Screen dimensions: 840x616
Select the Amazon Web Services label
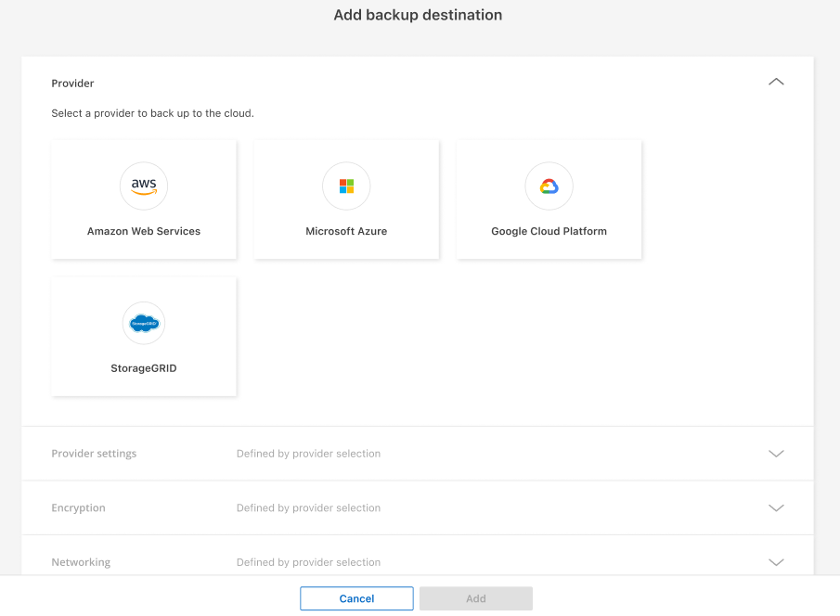(144, 231)
